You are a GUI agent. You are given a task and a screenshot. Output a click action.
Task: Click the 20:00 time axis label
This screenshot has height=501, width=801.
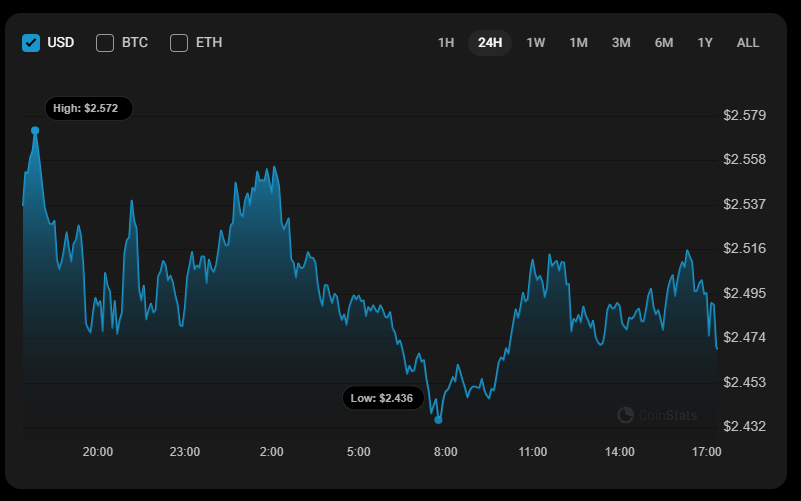click(97, 452)
